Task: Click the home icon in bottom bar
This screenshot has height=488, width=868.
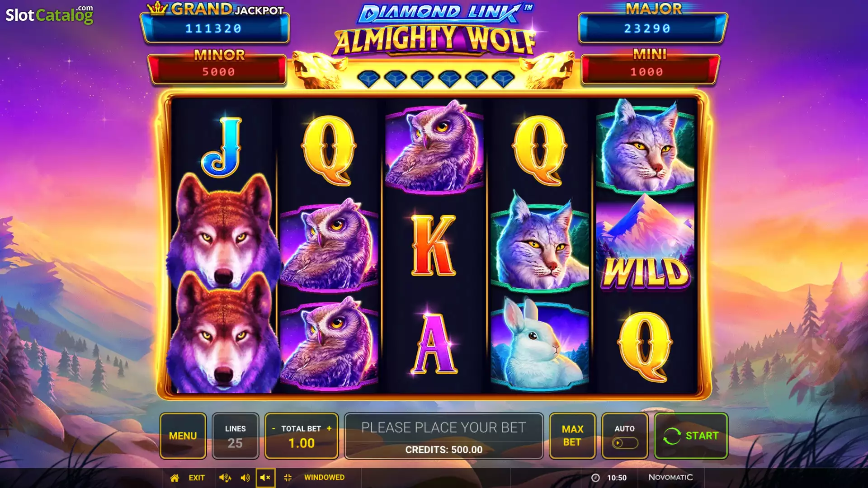Action: 175,478
